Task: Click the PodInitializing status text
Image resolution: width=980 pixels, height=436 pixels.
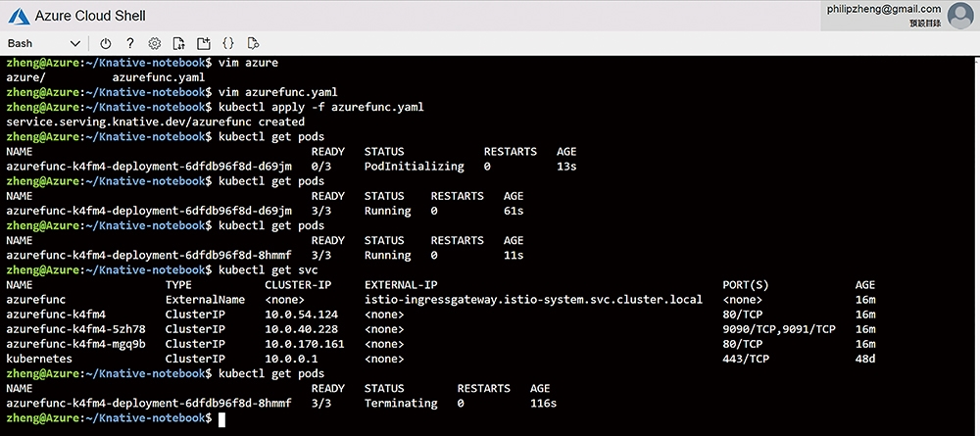Action: [x=415, y=167]
